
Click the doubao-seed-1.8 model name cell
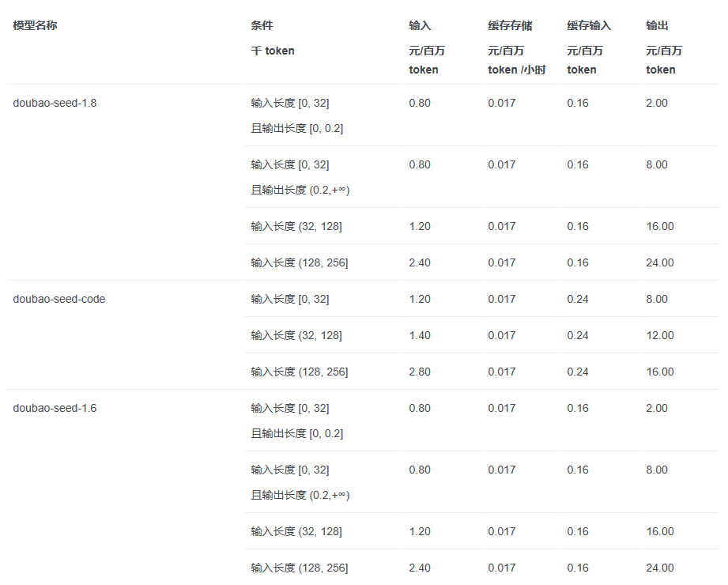pos(55,103)
